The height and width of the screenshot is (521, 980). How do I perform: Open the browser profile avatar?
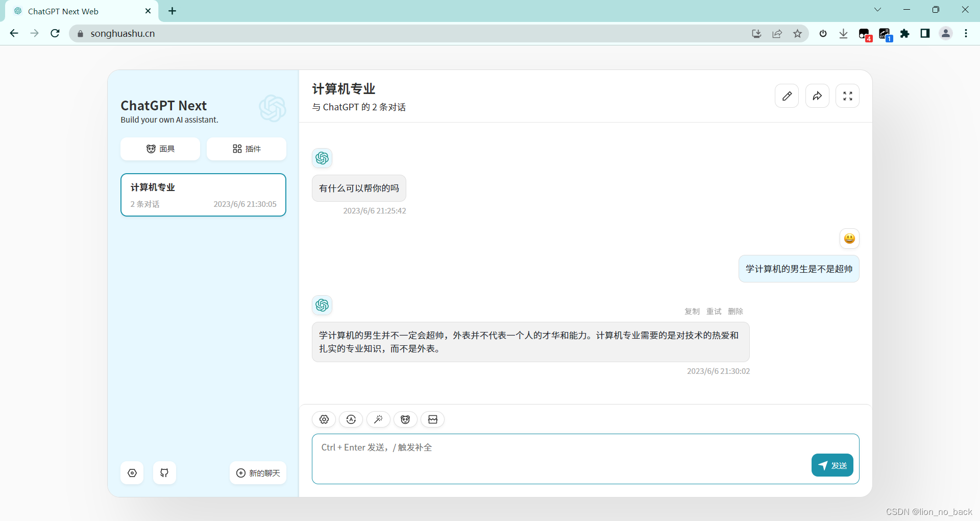pos(946,34)
